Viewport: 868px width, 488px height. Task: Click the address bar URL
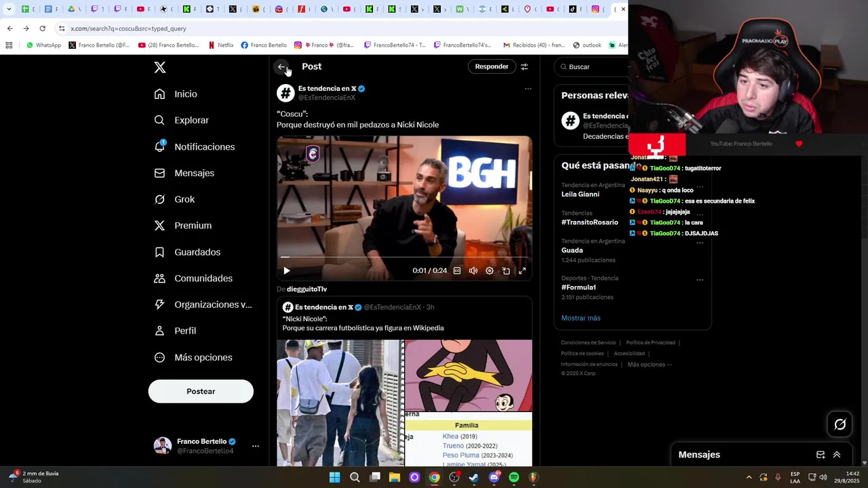(x=128, y=28)
